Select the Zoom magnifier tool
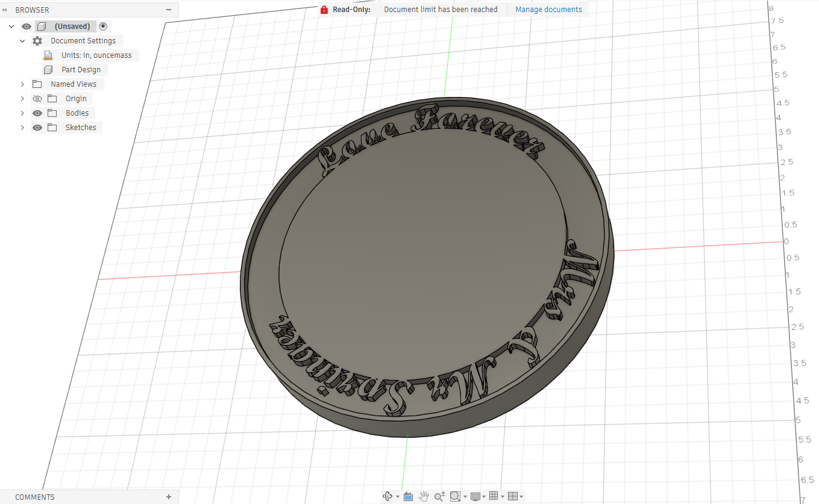This screenshot has height=504, width=819. pos(439,496)
